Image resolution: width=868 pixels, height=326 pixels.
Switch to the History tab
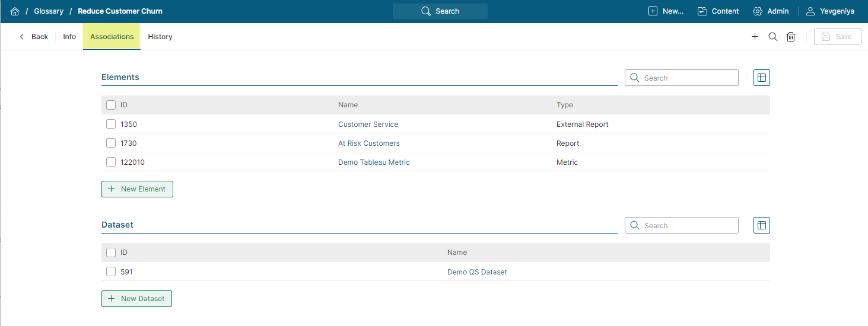click(x=160, y=37)
